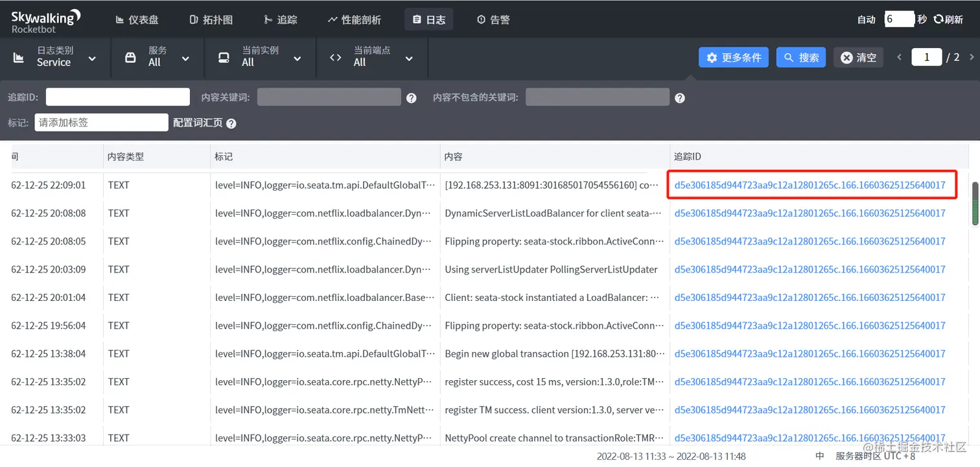Switch to the 拓扑图 topology tab
The height and width of the screenshot is (467, 980).
tap(211, 19)
